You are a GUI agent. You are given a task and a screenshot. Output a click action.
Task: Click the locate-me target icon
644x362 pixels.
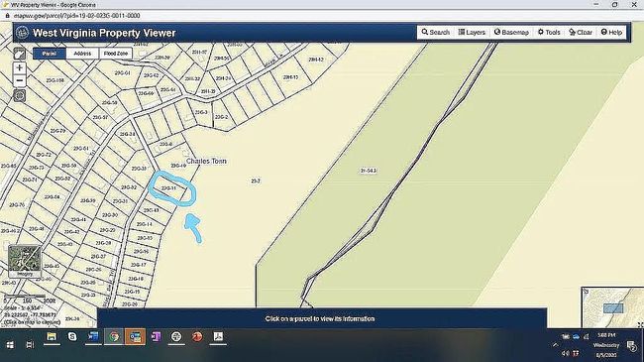click(19, 96)
